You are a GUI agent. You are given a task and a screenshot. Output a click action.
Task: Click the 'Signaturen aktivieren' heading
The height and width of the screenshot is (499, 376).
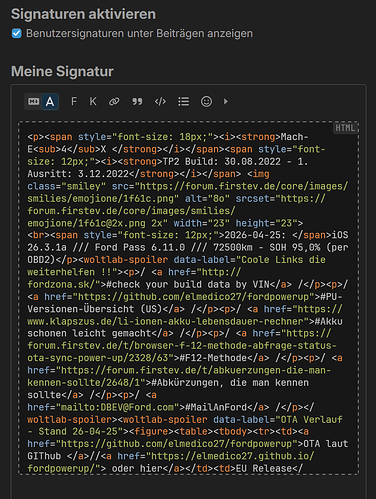[83, 14]
